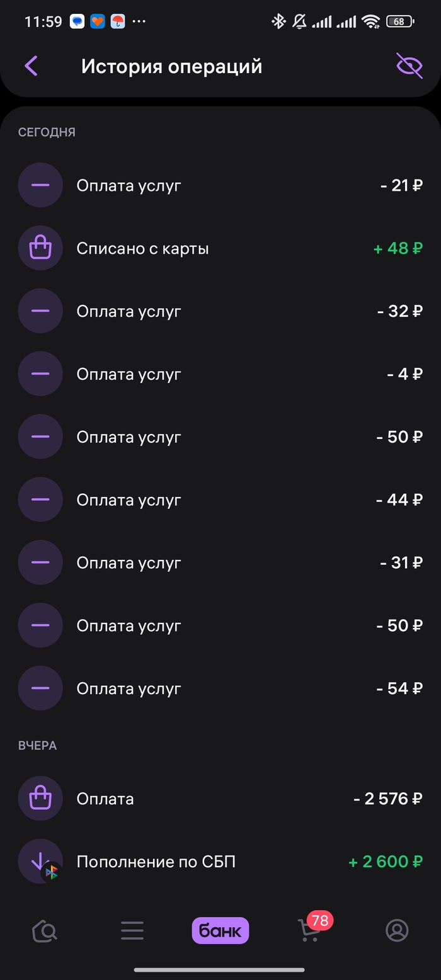Tap the Списано с карты bag icon

40,248
